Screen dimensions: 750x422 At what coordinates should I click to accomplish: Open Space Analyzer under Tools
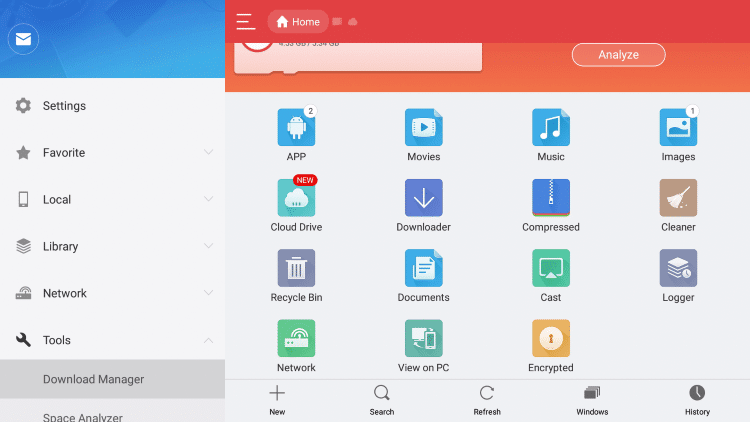[x=112, y=411]
